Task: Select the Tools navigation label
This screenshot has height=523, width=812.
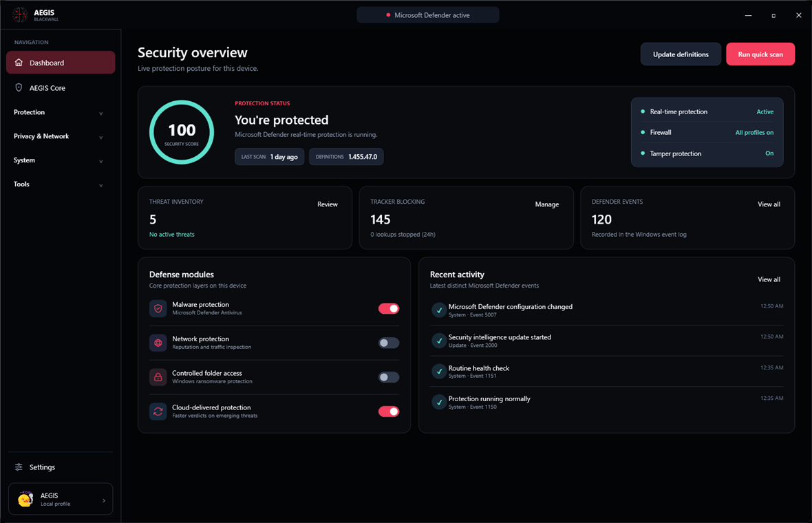Action: pos(21,184)
